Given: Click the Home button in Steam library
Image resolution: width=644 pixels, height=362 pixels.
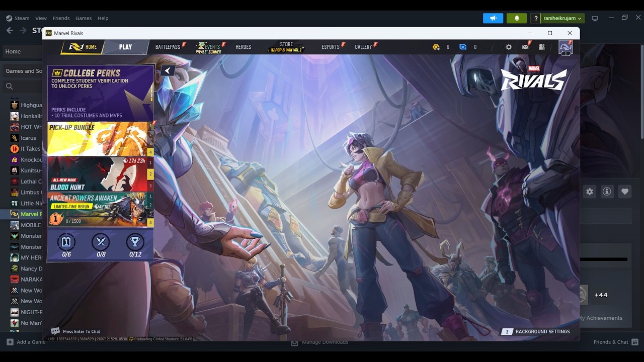Looking at the screenshot, I should coord(21,51).
